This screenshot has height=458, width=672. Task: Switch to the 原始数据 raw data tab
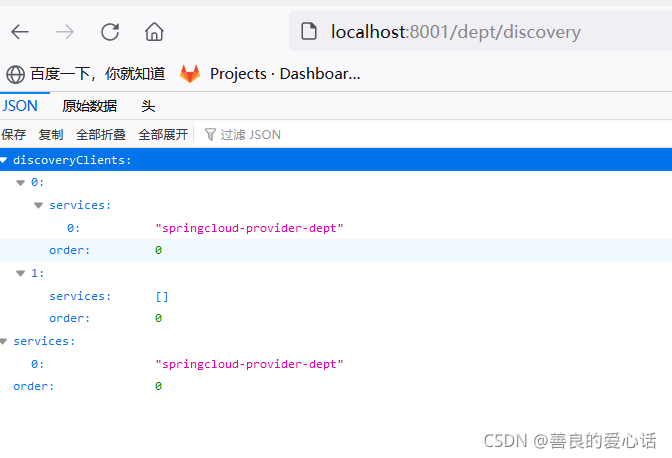90,106
